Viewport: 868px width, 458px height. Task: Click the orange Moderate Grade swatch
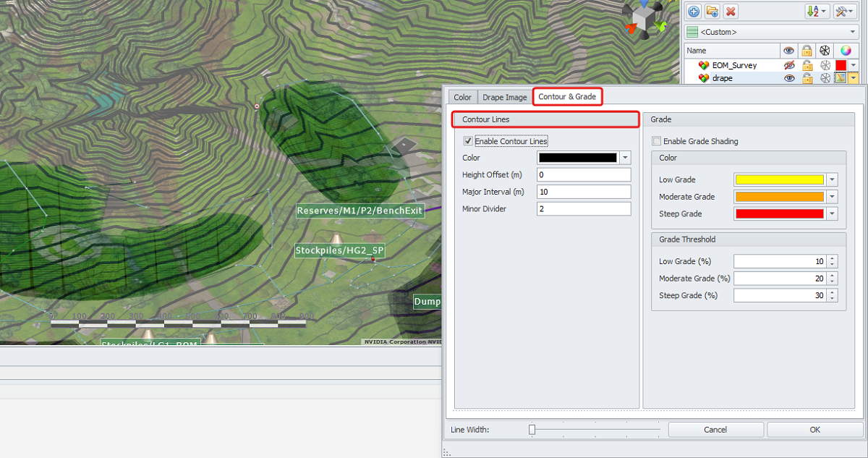(780, 197)
